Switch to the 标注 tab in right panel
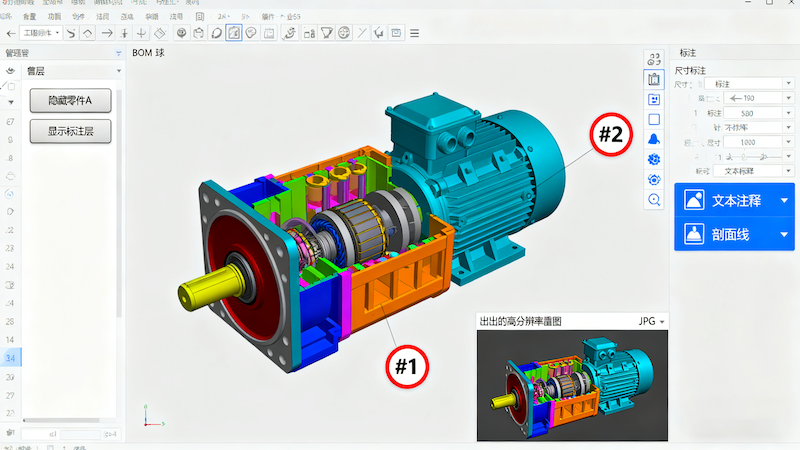This screenshot has height=450, width=800. tap(689, 52)
